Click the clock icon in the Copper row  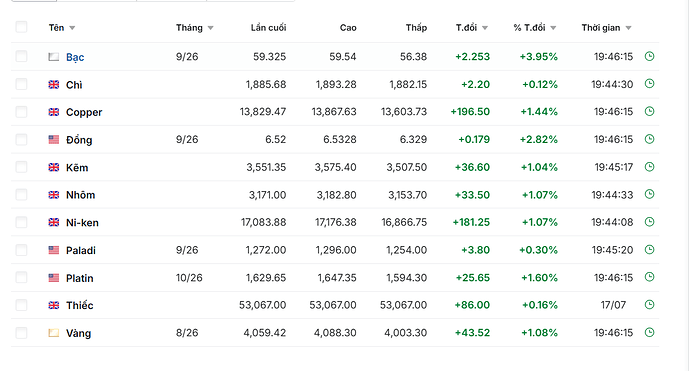pos(650,112)
